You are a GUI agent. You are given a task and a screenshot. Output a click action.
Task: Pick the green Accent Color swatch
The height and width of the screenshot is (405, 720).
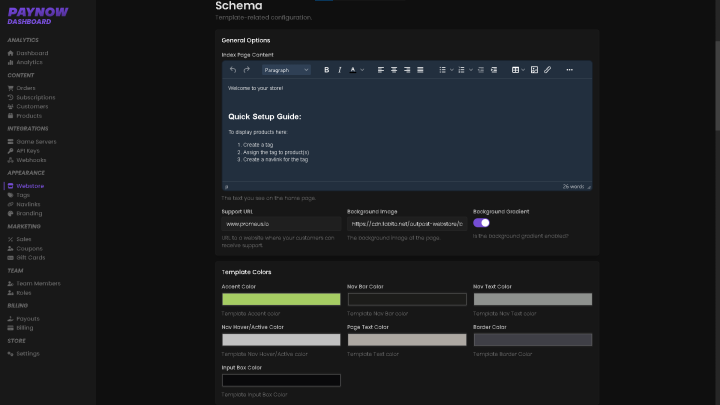281,299
